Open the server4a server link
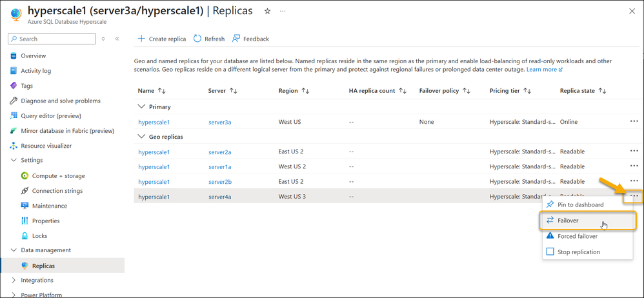The height and width of the screenshot is (298, 644). pos(220,197)
